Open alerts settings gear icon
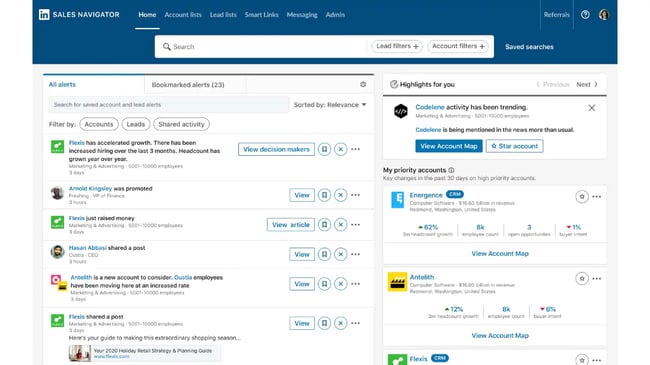This screenshot has width=650, height=365. click(x=363, y=85)
